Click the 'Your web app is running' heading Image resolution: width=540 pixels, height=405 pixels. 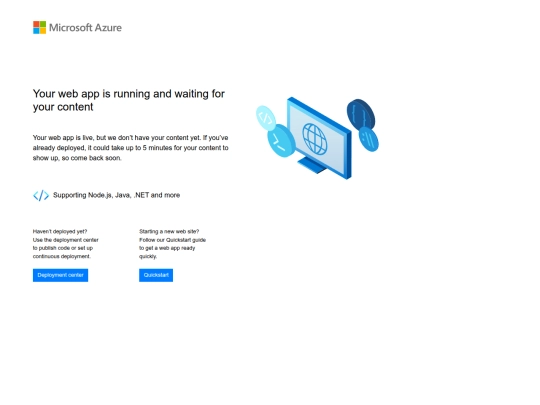tap(129, 100)
